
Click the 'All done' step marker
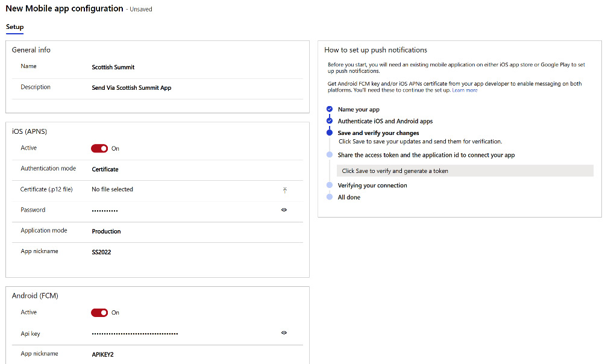click(330, 197)
